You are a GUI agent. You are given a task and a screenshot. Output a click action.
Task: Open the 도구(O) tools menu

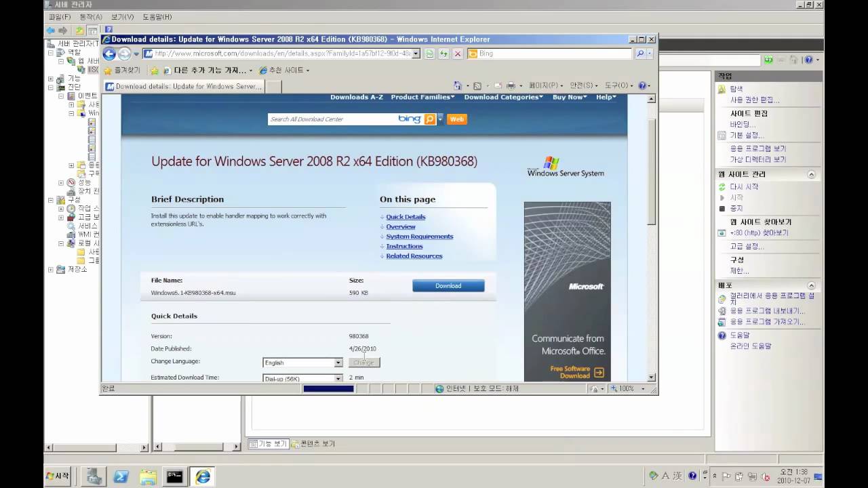tap(620, 85)
